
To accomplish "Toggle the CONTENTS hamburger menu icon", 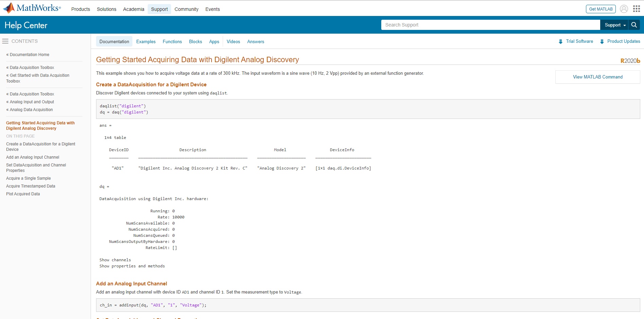I will [x=5, y=41].
